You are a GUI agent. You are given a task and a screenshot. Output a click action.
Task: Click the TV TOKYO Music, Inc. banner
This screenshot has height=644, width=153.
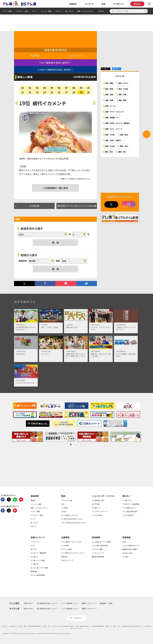coord(38,424)
